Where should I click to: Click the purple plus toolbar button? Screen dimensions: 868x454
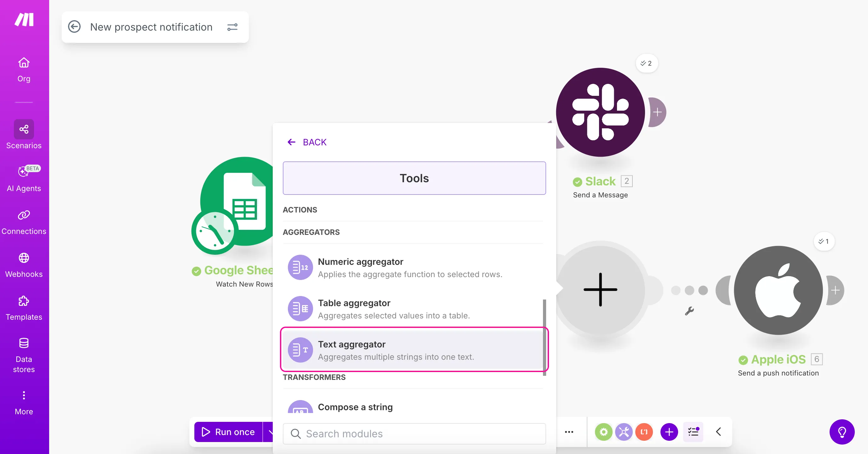[669, 432]
